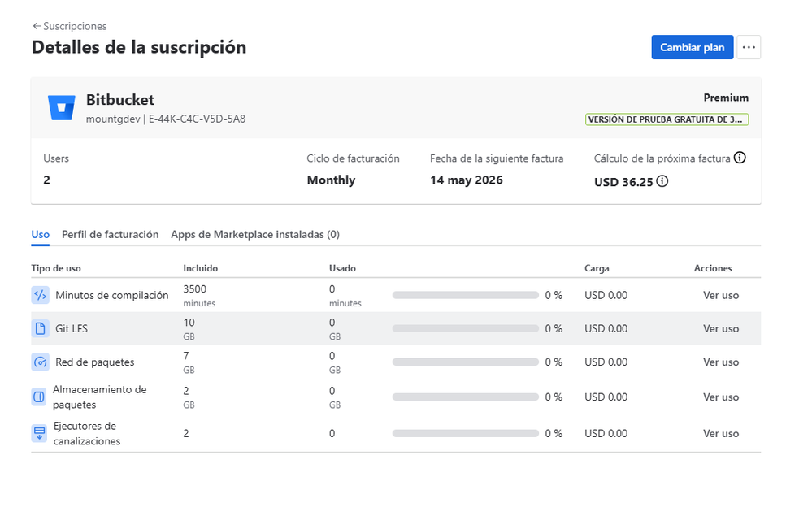The width and height of the screenshot is (812, 520).
Task: Go back to Suscripciones
Action: click(69, 26)
